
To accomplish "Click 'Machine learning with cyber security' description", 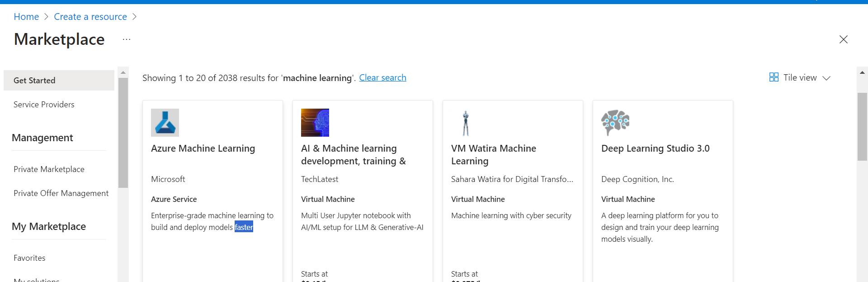I will [x=511, y=215].
